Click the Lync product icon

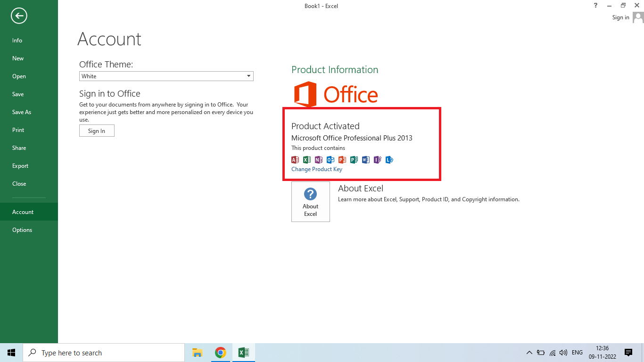389,160
